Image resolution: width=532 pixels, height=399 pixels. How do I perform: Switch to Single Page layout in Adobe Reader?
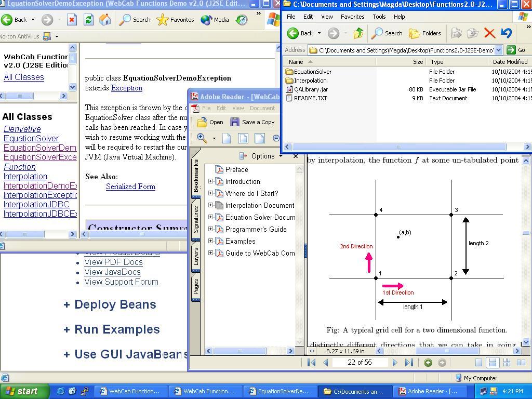pos(478,363)
